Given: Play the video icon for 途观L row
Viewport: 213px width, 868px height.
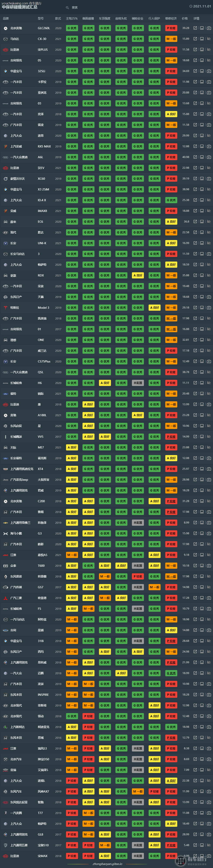Looking at the screenshot, I should [x=209, y=781].
